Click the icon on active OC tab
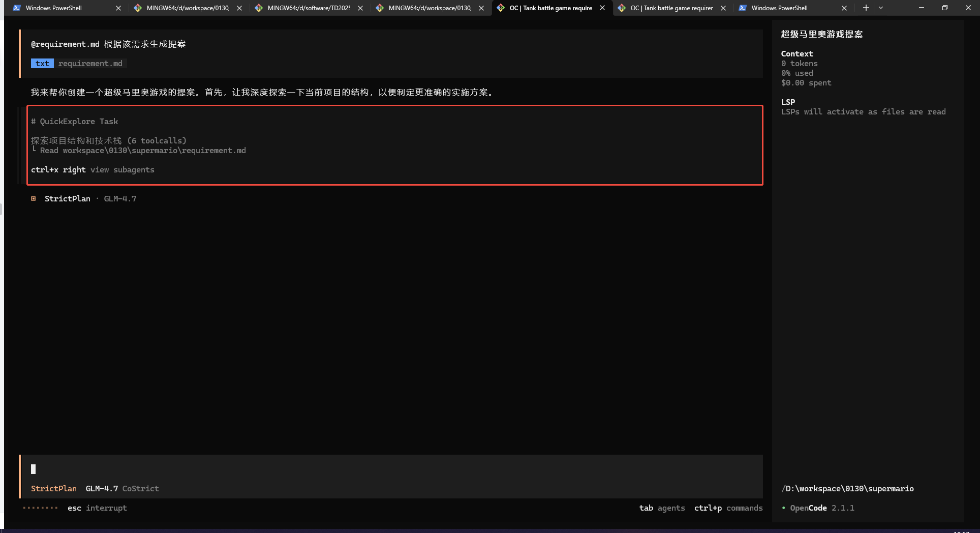 (501, 8)
